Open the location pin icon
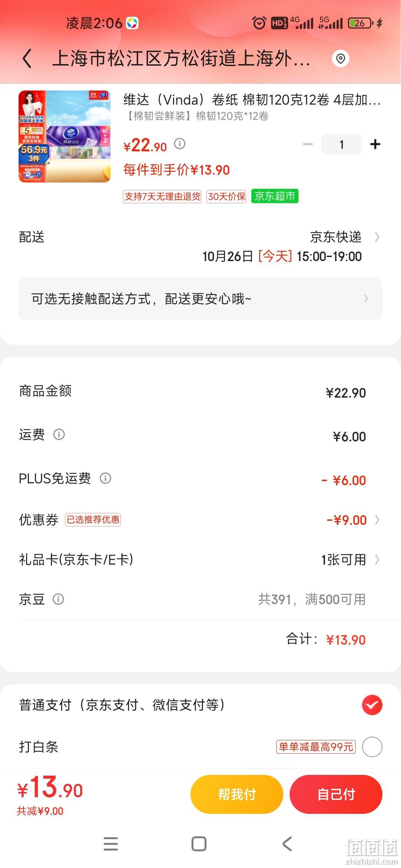The height and width of the screenshot is (868, 401). pos(340,59)
